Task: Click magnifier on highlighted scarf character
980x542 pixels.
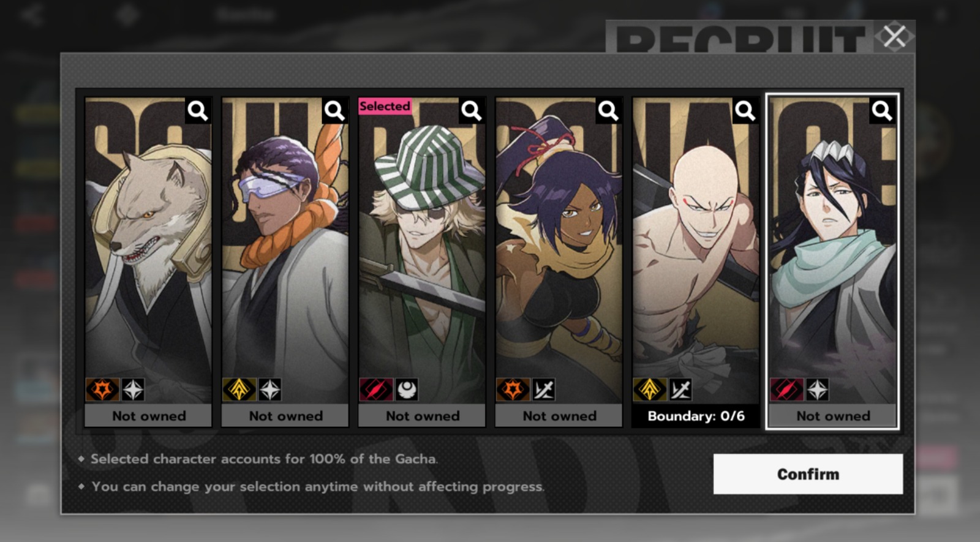Action: (x=882, y=111)
